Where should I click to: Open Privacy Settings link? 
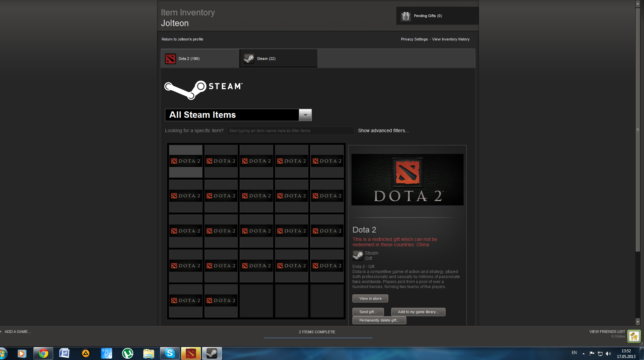click(414, 39)
